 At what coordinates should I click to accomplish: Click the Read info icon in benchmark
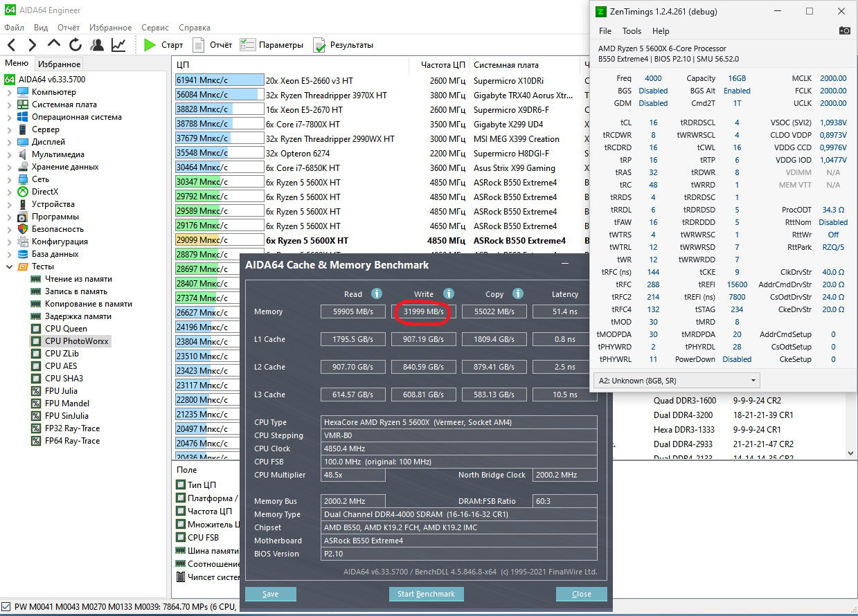click(x=377, y=293)
